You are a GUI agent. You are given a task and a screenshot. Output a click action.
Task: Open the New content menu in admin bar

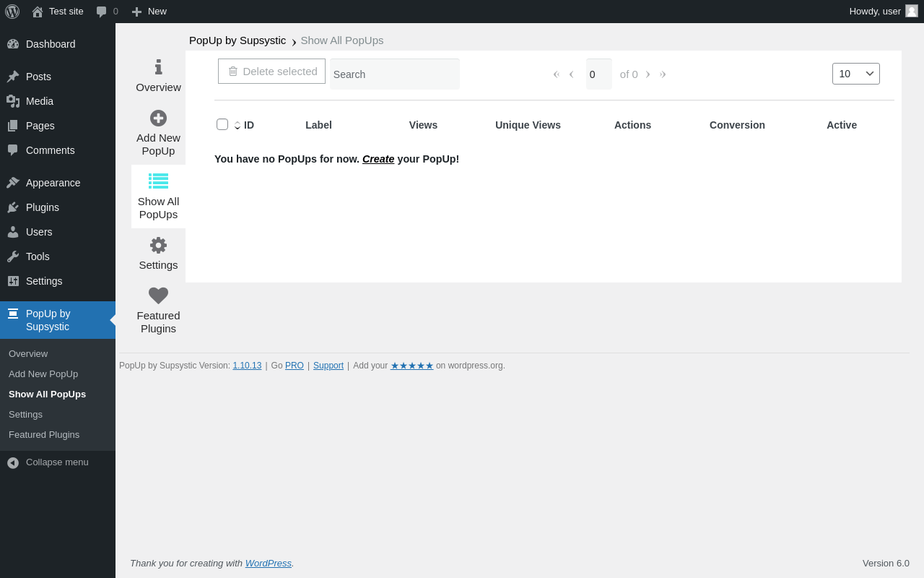pyautogui.click(x=149, y=12)
